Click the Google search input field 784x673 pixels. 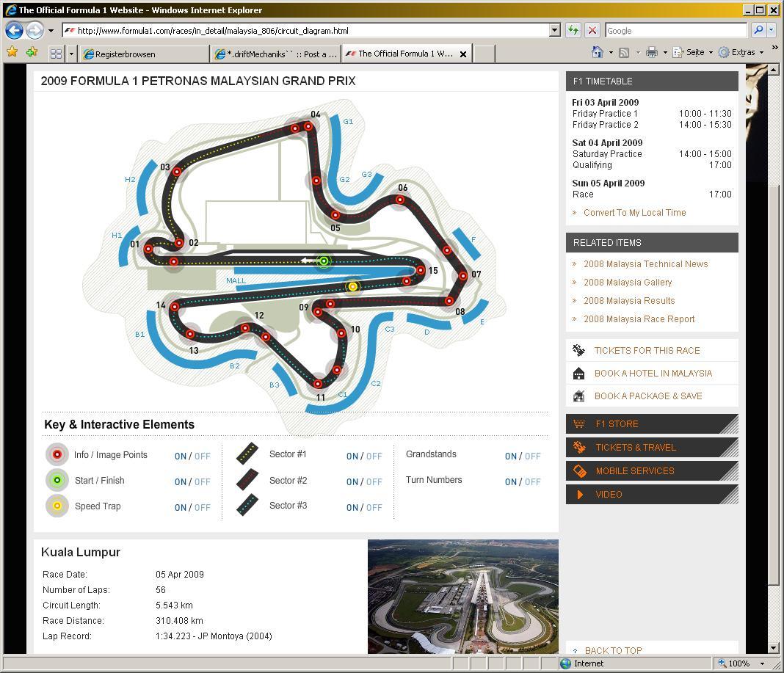[x=675, y=31]
